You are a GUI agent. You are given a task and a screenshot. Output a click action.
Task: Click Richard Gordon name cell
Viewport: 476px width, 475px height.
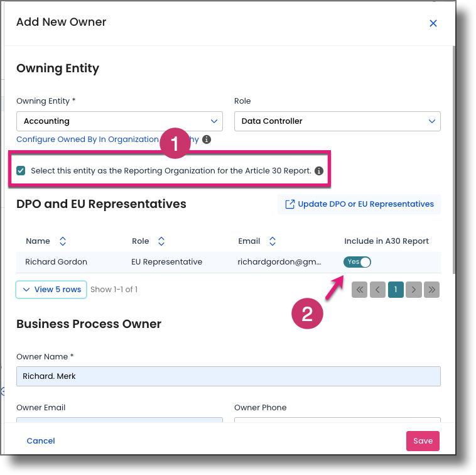click(x=56, y=262)
